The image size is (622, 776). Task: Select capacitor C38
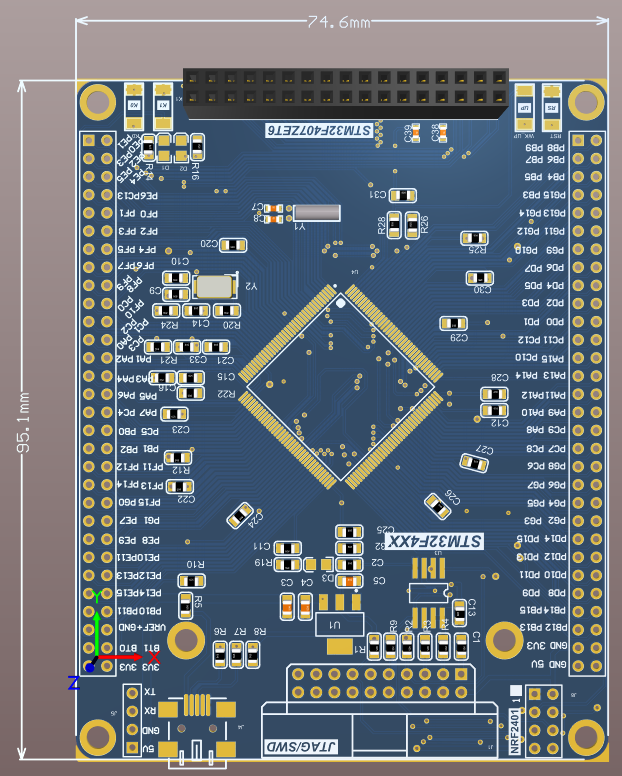[x=442, y=133]
